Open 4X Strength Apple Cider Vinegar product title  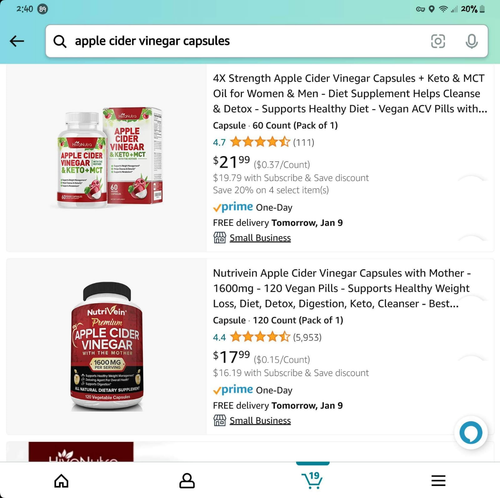350,93
